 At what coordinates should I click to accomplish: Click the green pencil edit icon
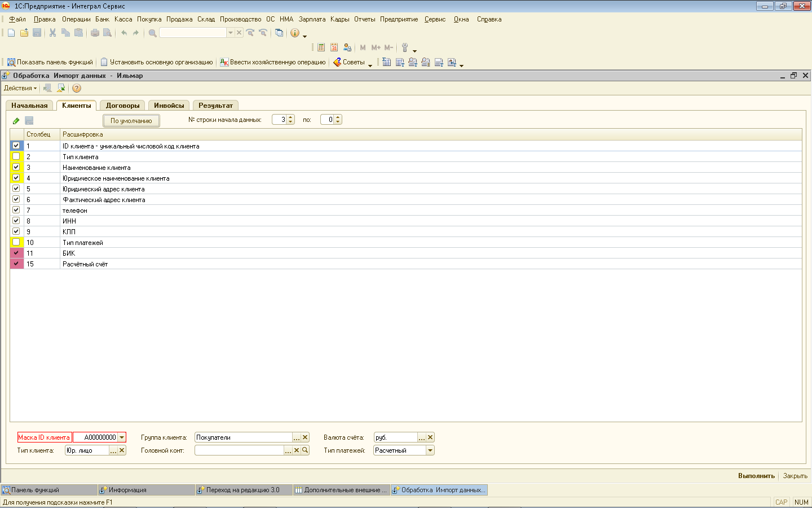[16, 121]
